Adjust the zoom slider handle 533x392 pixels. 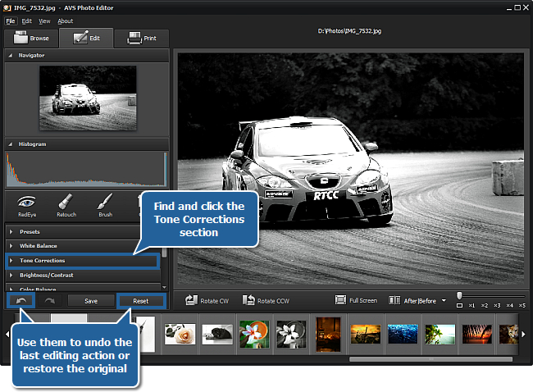459,295
